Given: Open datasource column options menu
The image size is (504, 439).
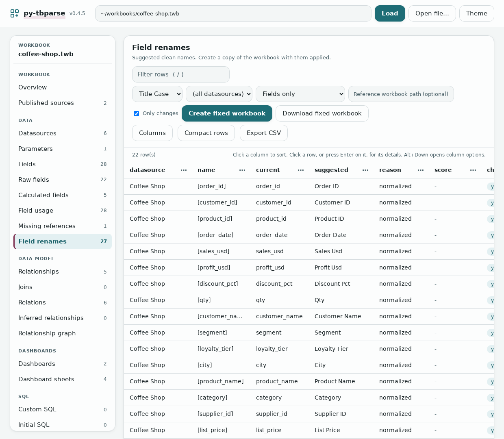Looking at the screenshot, I should tap(184, 170).
